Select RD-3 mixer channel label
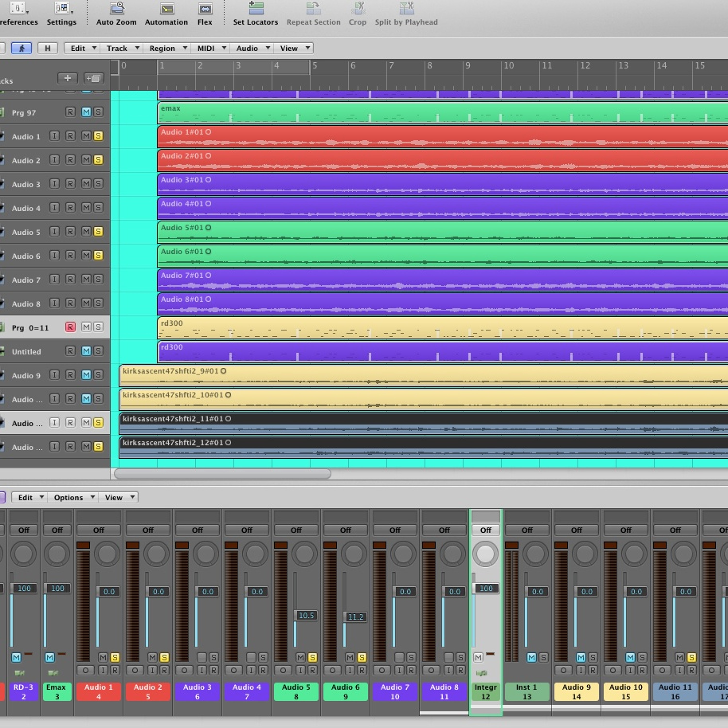Screen dimensions: 728x728 23,691
